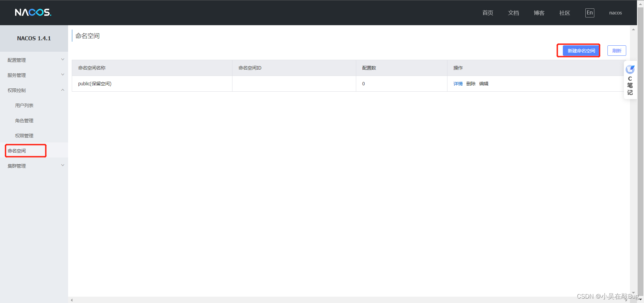This screenshot has height=303, width=644.
Task: Click the 新建命名空间 button
Action: pos(581,51)
